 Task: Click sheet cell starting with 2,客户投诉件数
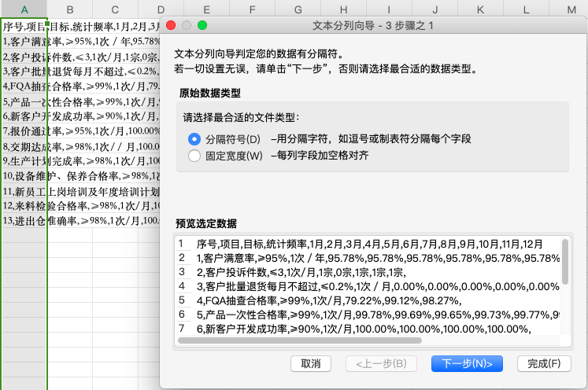(24, 57)
